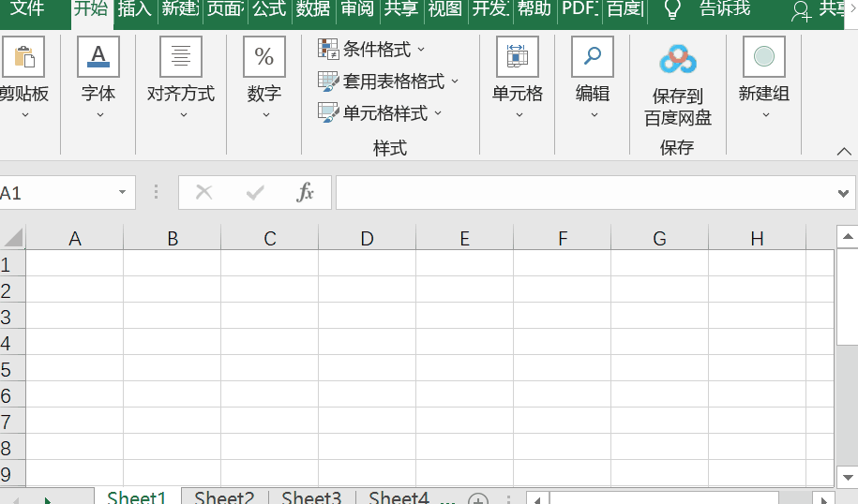Click the Insert Function fx icon
This screenshot has width=858, height=504.
pyautogui.click(x=305, y=192)
